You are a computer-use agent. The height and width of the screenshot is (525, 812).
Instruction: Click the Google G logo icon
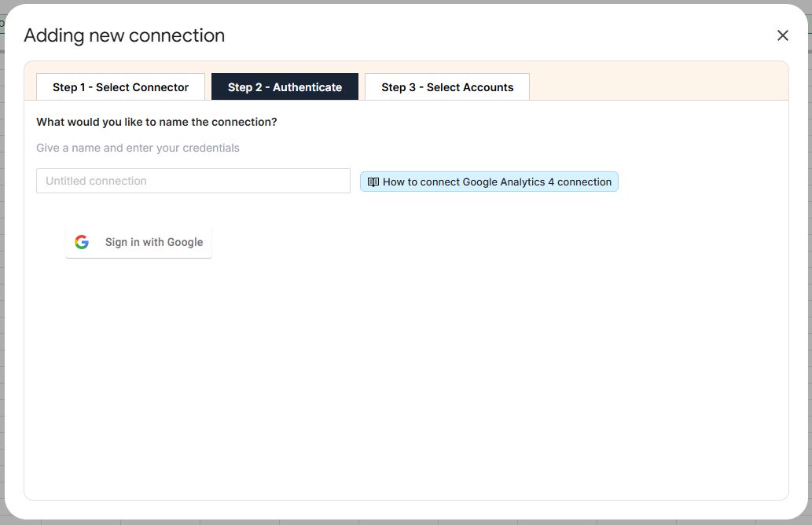pyautogui.click(x=81, y=242)
